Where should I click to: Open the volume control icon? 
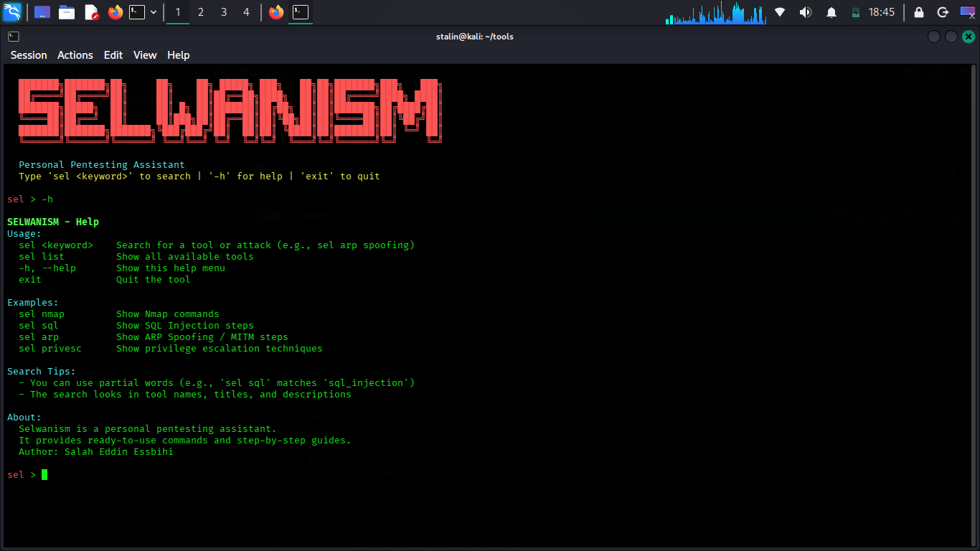coord(805,12)
